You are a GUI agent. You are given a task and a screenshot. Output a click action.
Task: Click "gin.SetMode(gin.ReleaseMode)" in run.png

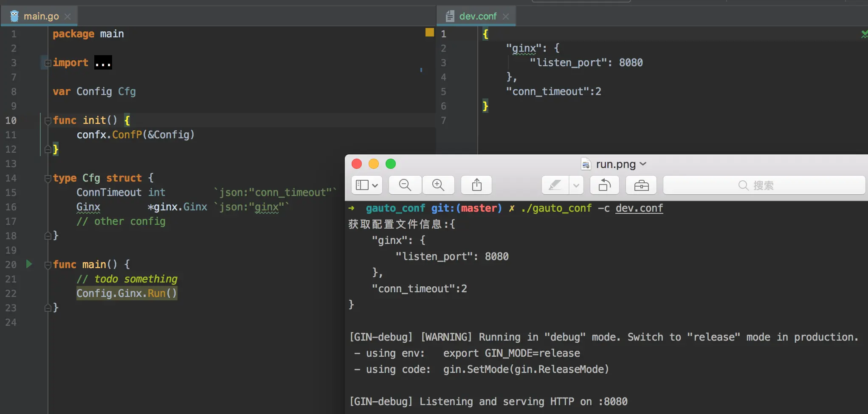526,369
